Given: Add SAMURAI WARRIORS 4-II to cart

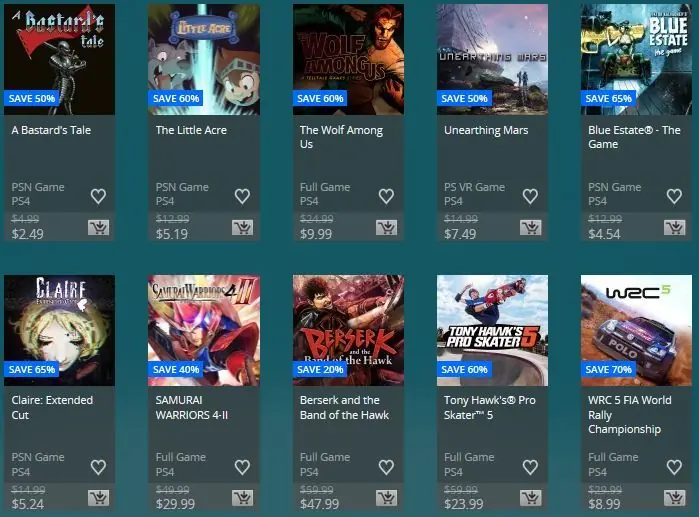Looking at the screenshot, I should [243, 498].
